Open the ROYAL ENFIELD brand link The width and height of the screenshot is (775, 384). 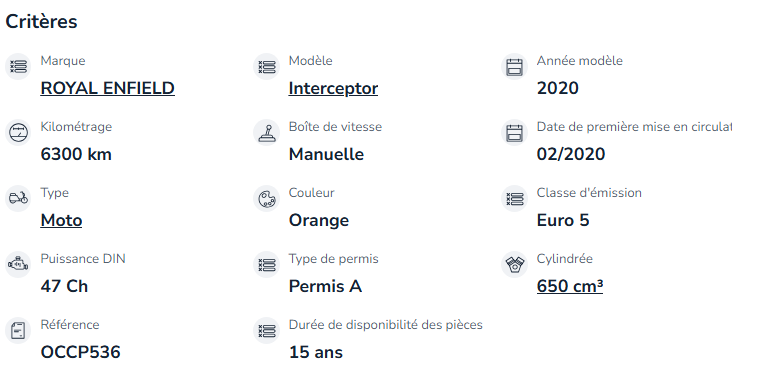coord(107,88)
